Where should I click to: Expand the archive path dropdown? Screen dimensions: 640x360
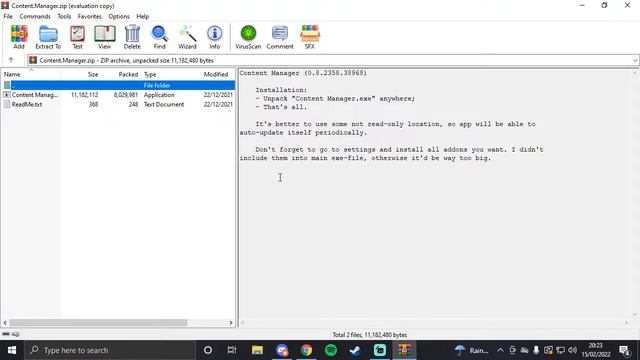pyautogui.click(x=635, y=60)
